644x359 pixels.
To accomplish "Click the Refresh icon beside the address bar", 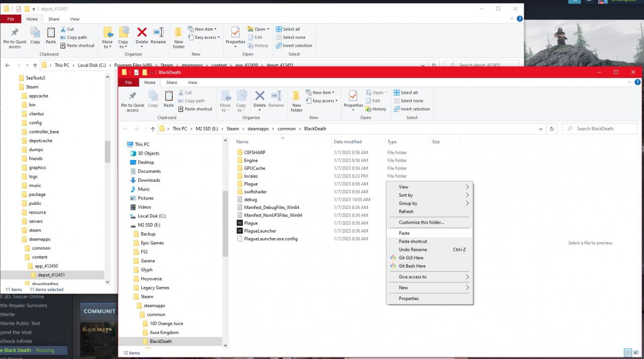I will (552, 129).
